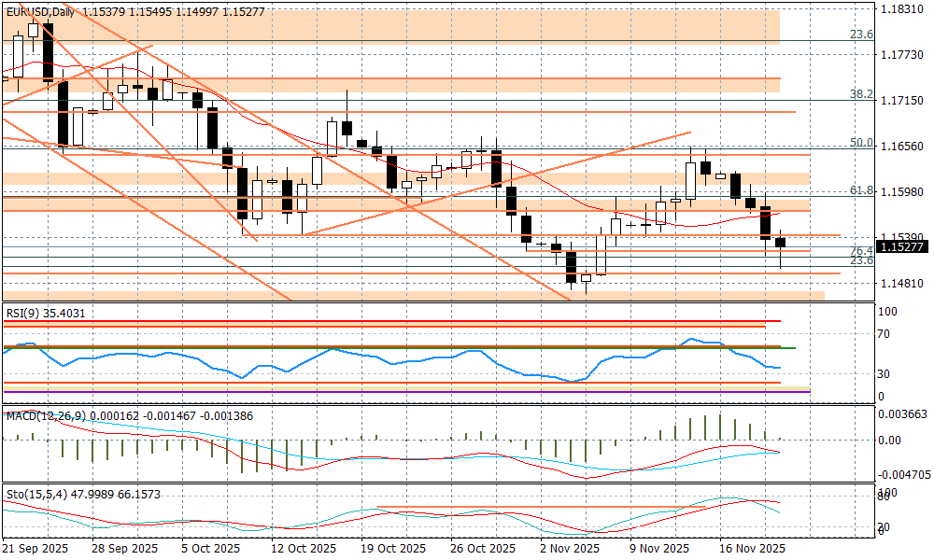Click the 2 Nov 2025 date marker
The width and height of the screenshot is (934, 560).
(x=572, y=549)
